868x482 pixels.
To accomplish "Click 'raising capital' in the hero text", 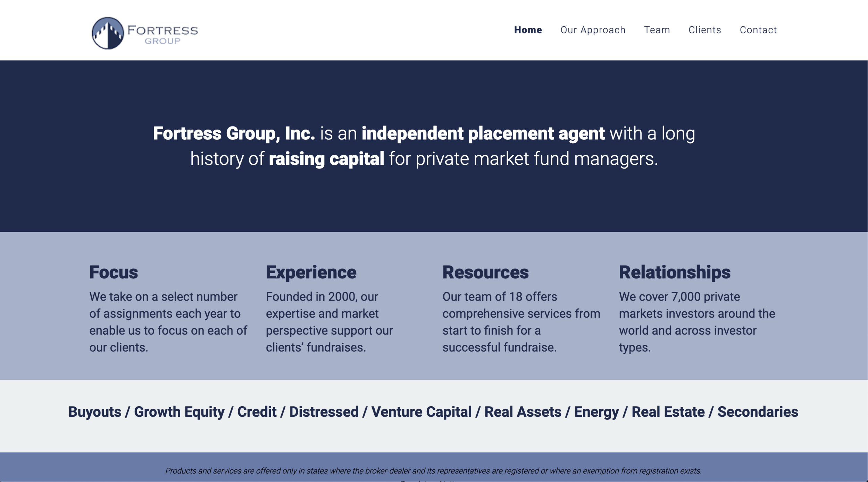I will (326, 159).
